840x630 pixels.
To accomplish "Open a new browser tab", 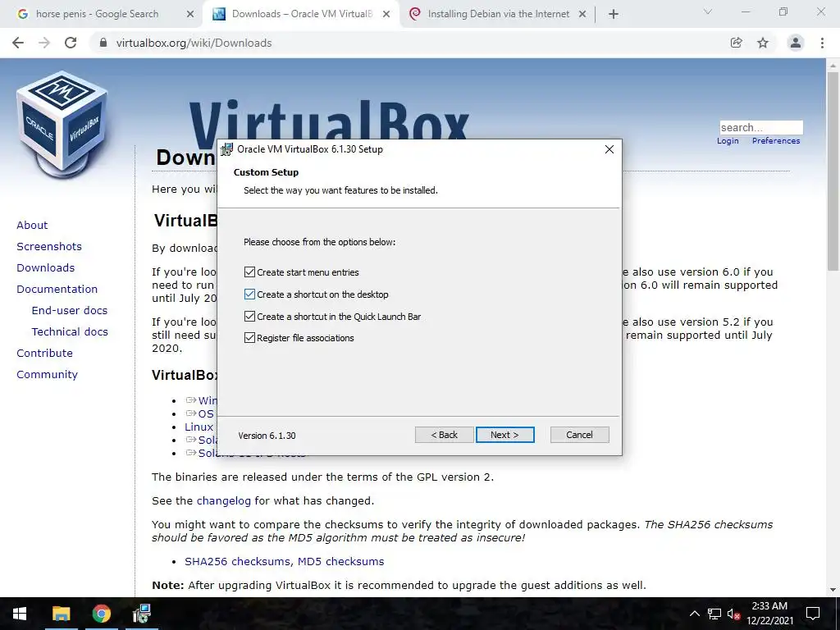I will point(614,15).
